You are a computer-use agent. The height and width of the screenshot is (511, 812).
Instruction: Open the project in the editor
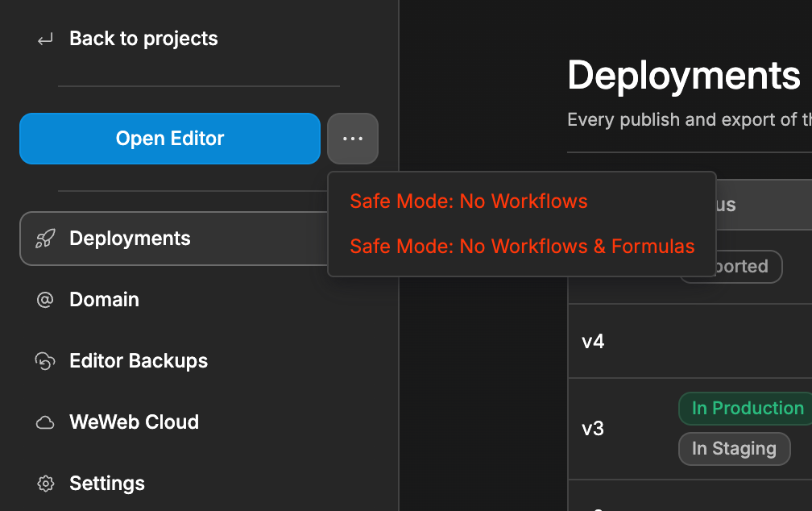pos(170,139)
